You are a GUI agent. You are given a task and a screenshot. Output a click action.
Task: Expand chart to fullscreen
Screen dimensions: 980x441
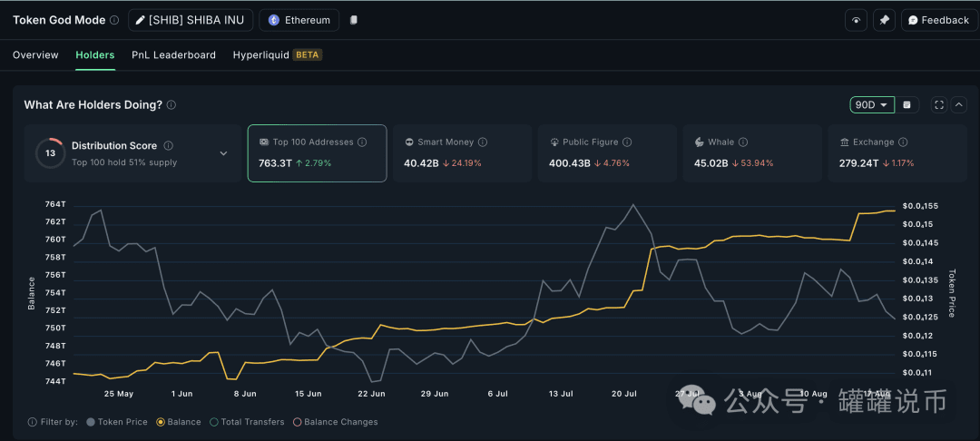click(939, 105)
